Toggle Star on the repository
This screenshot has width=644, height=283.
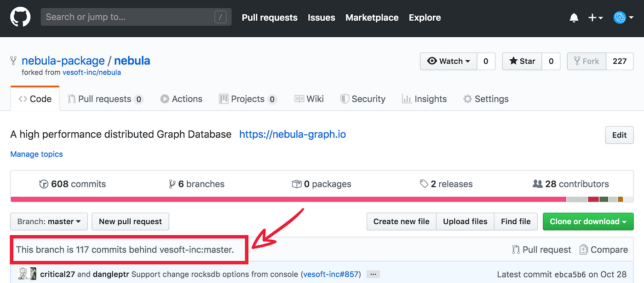point(522,61)
